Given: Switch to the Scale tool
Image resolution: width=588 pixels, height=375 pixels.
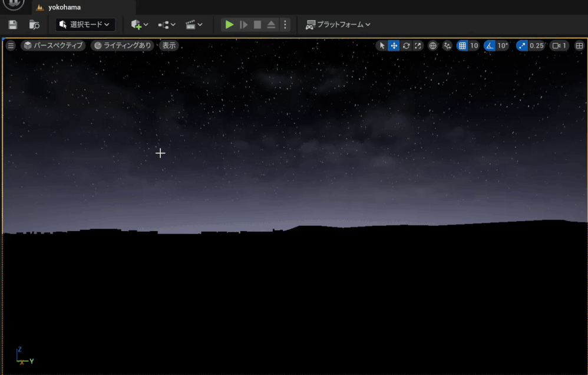Looking at the screenshot, I should click(x=418, y=45).
